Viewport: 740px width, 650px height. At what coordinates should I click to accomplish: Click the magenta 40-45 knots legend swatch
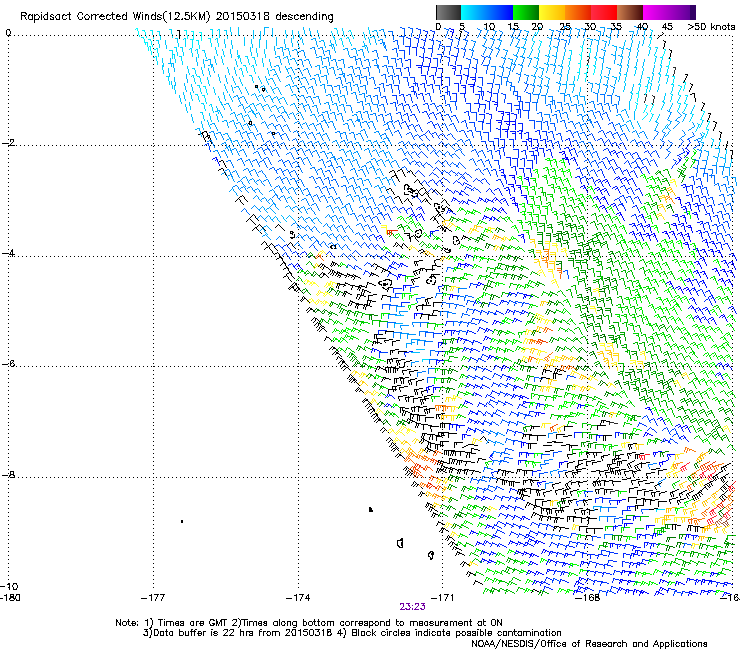pyautogui.click(x=656, y=12)
